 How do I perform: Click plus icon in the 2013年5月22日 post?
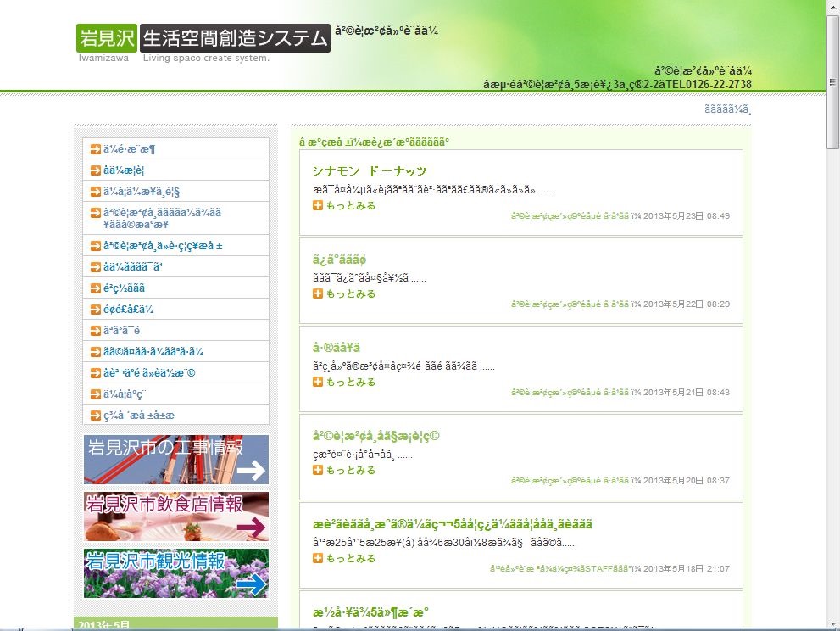pos(318,293)
